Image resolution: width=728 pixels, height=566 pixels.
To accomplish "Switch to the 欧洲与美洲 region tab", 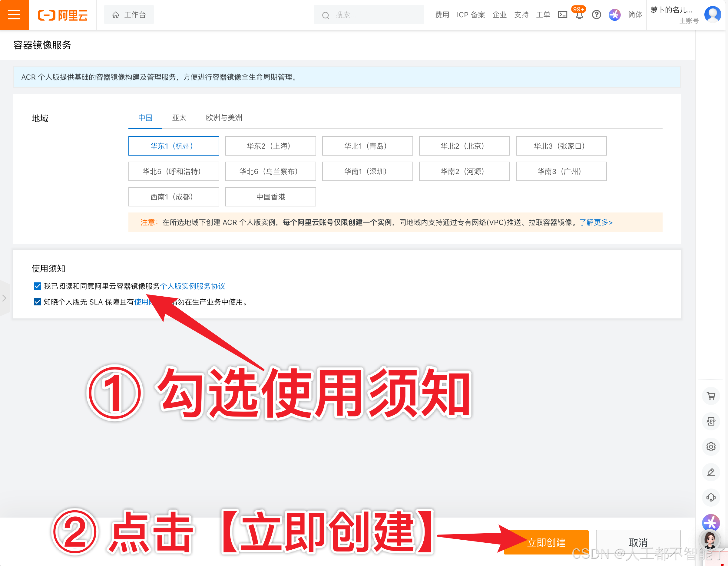I will [223, 118].
